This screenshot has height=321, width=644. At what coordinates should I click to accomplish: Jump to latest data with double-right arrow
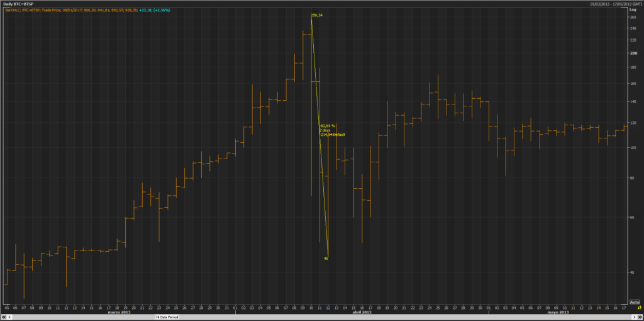click(640, 317)
